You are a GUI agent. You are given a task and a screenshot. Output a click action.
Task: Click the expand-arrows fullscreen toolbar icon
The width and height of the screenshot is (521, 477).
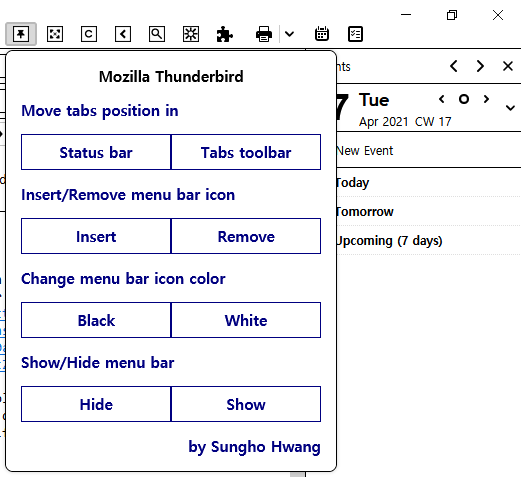pos(55,34)
